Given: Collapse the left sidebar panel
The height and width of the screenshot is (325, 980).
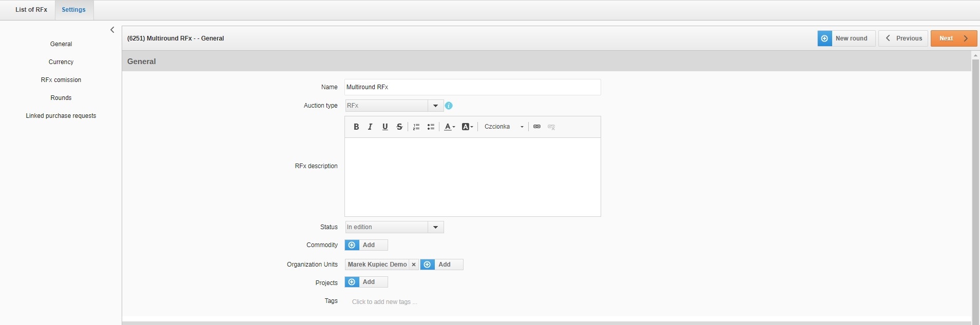Looking at the screenshot, I should tap(112, 30).
